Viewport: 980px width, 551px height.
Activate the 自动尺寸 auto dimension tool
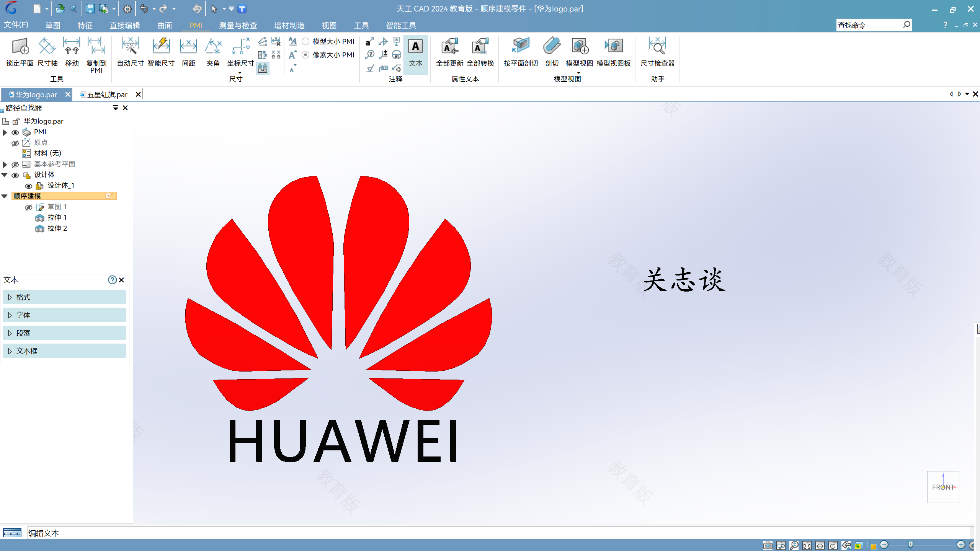(x=130, y=52)
